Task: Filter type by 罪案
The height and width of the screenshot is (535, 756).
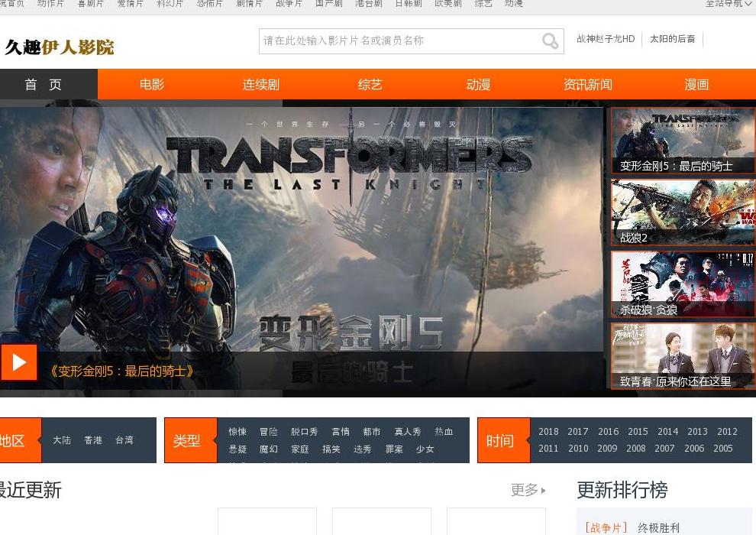Action: point(394,449)
